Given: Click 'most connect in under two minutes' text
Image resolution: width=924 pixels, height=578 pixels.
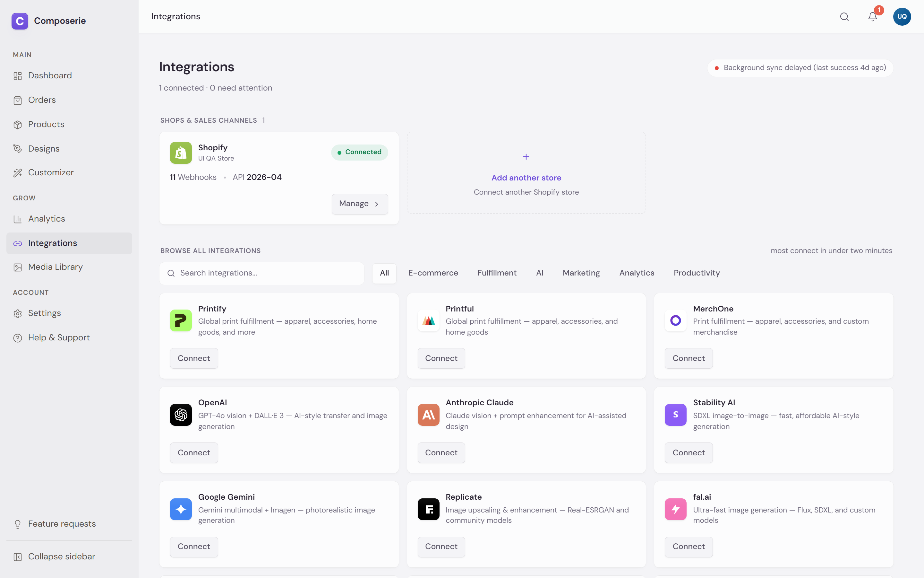Looking at the screenshot, I should click(832, 251).
